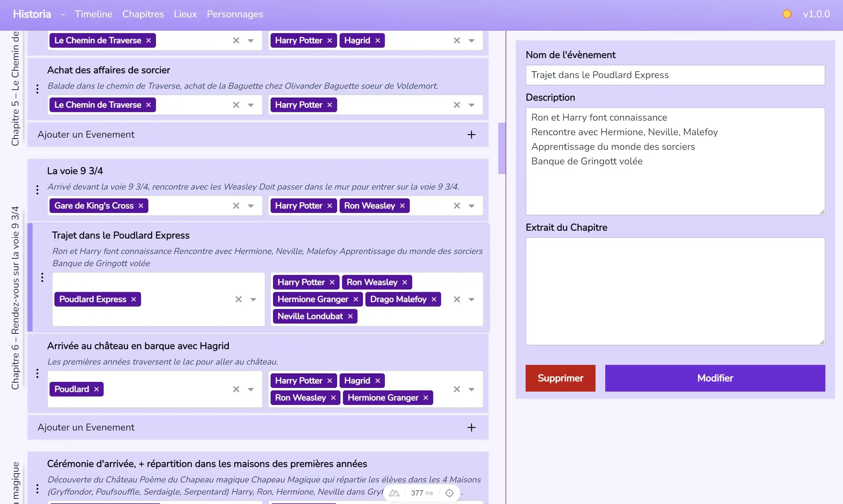Open the Nuxt devtools icon
The height and width of the screenshot is (504, 843).
pyautogui.click(x=394, y=493)
